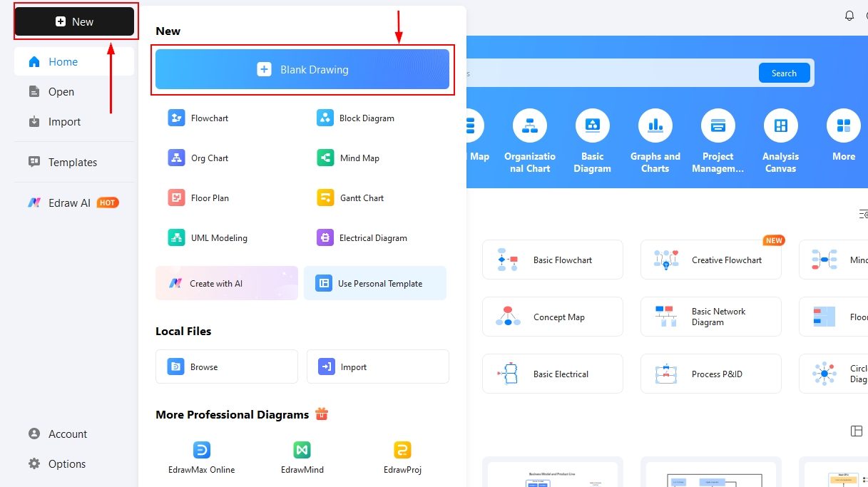The width and height of the screenshot is (868, 487).
Task: Click the layout view icon above thumbnails
Action: [857, 431]
